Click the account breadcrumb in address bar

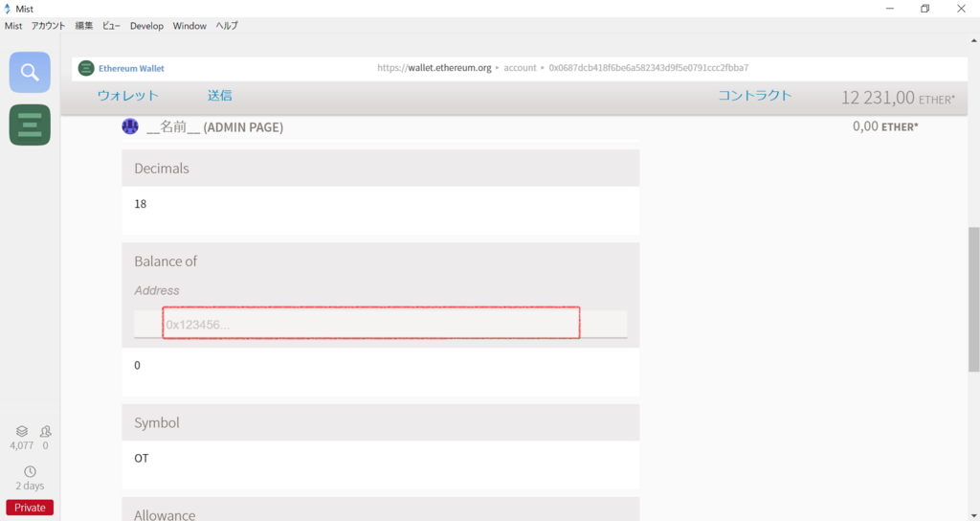(520, 68)
